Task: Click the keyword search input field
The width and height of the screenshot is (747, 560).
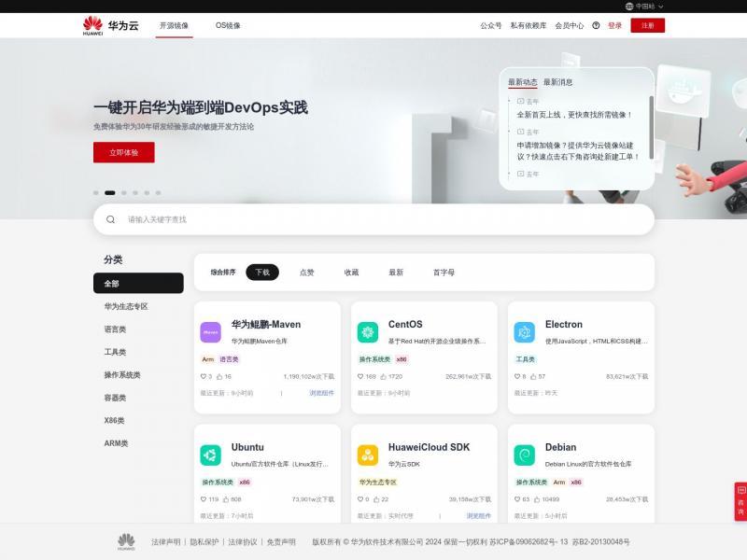Action: (374, 219)
